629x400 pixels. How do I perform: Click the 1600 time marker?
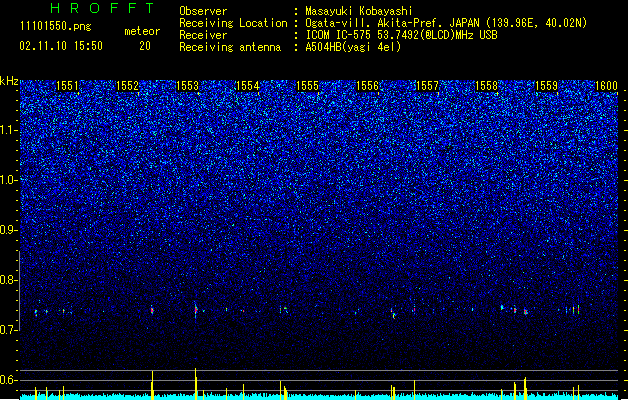coord(606,86)
